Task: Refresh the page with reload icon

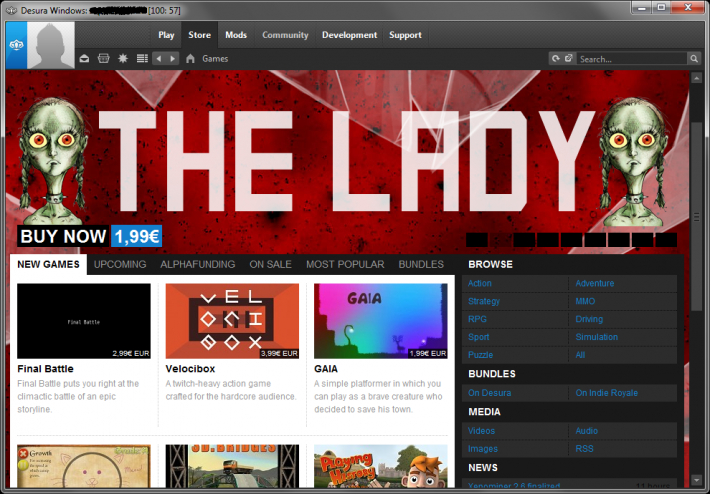Action: pos(555,58)
